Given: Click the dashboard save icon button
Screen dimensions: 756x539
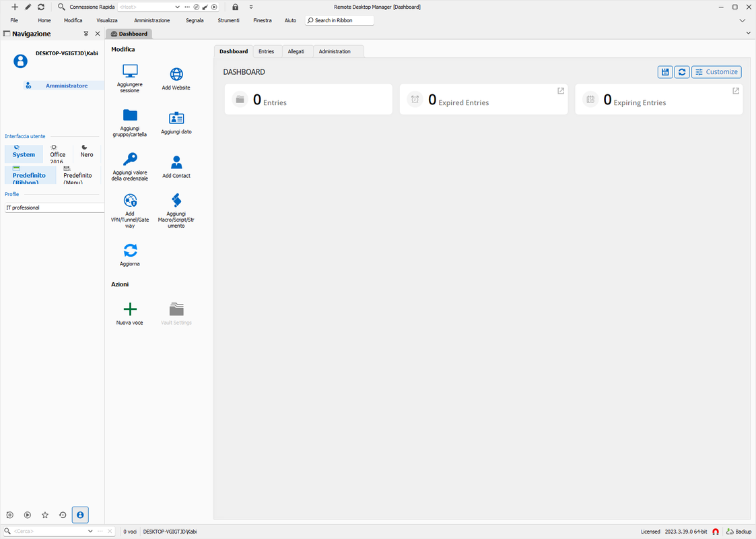Looking at the screenshot, I should 665,72.
